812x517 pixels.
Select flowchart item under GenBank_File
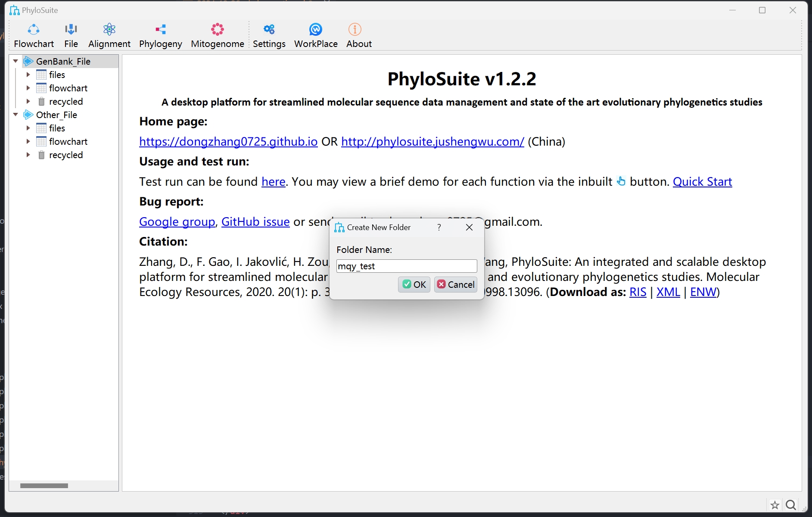point(68,88)
